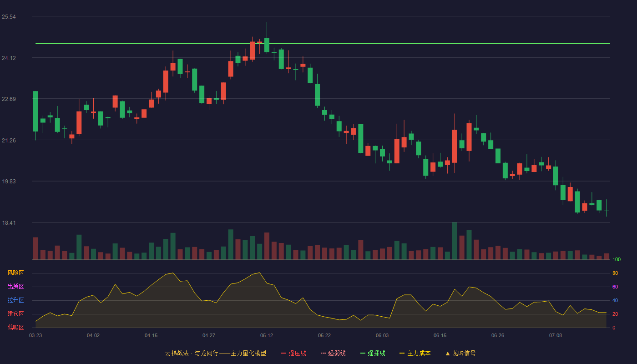Toggle the 主力成本 legend item
The height and width of the screenshot is (364, 637).
point(415,353)
